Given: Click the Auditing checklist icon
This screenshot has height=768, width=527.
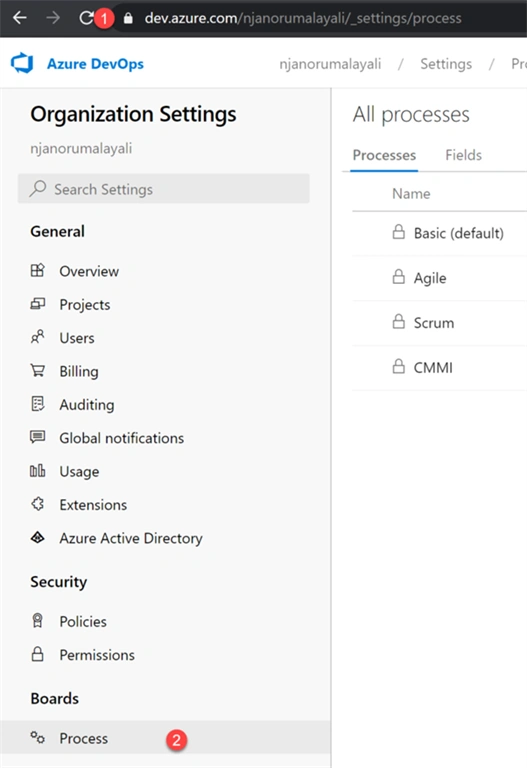Looking at the screenshot, I should click(x=38, y=404).
